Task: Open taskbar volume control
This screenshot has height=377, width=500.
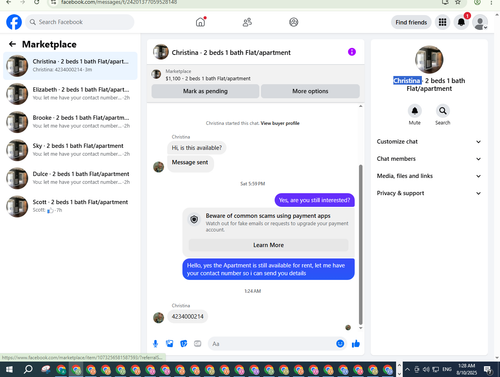Action: [x=426, y=369]
